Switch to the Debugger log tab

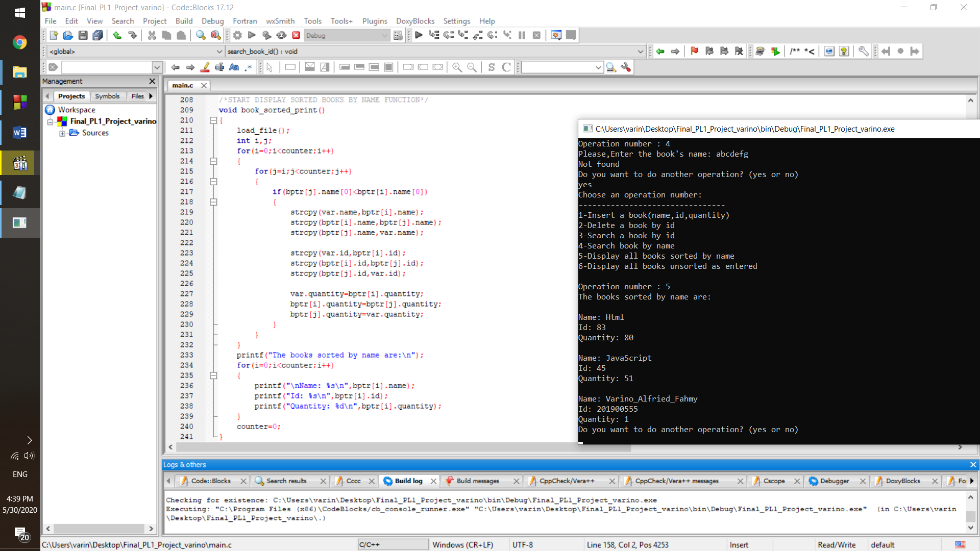coord(835,481)
